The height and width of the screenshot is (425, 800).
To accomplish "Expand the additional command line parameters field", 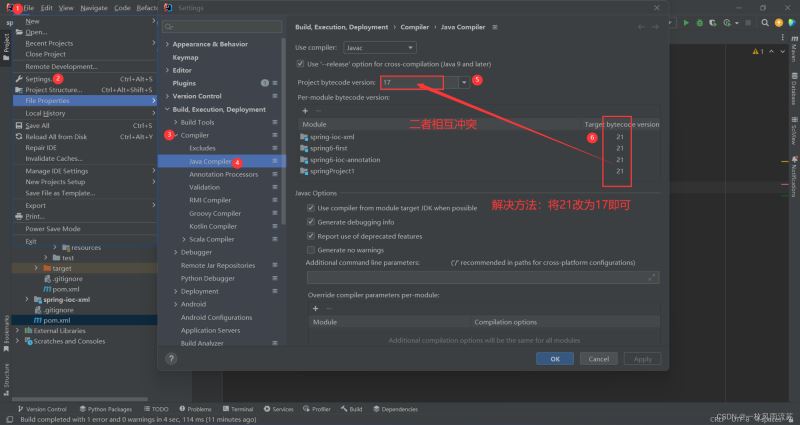I will [652, 277].
